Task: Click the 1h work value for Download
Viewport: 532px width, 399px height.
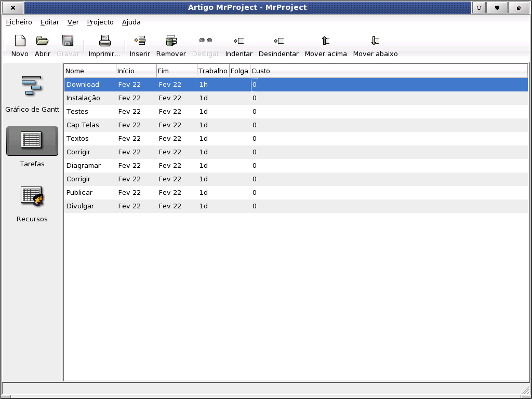Action: tap(203, 85)
